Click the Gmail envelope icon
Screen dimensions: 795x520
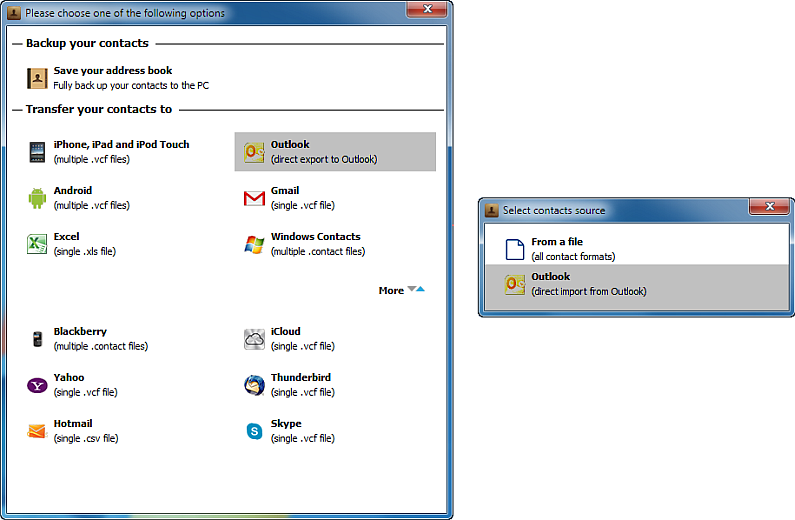tap(254, 198)
